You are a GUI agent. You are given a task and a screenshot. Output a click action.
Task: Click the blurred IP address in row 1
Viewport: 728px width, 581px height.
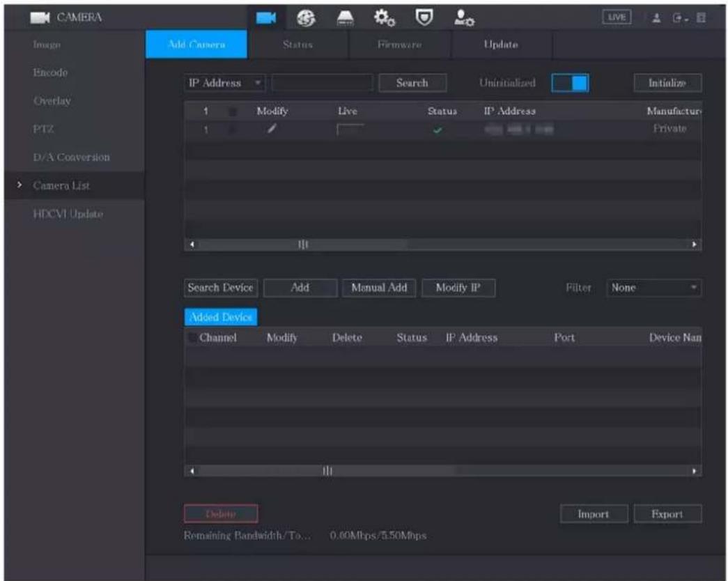coord(518,130)
